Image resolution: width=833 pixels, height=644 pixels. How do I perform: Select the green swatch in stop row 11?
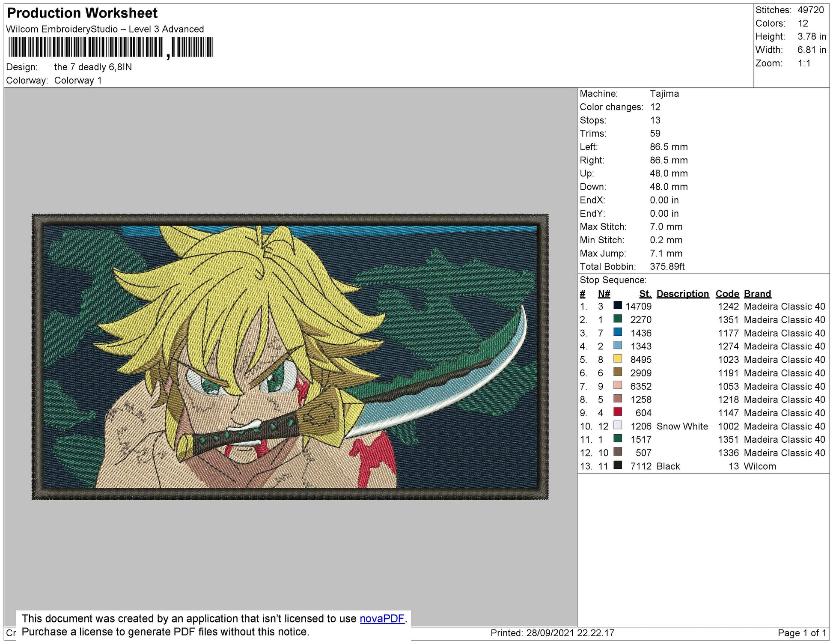click(x=618, y=438)
